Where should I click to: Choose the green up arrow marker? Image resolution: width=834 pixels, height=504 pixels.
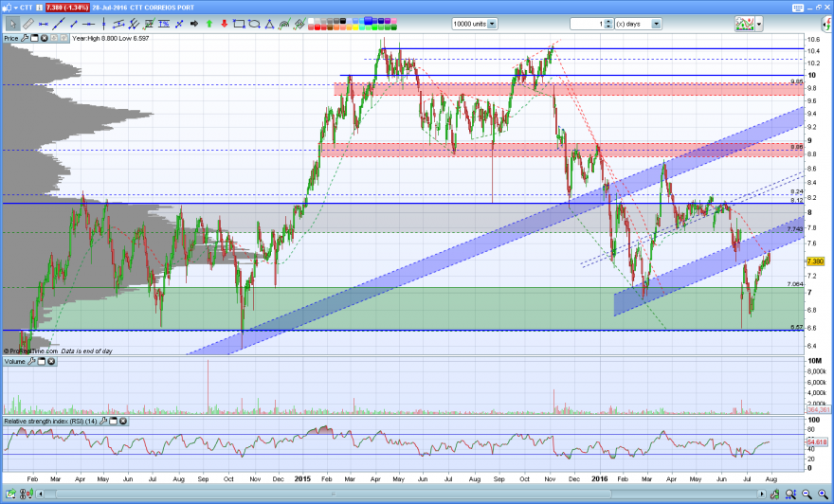pos(209,24)
